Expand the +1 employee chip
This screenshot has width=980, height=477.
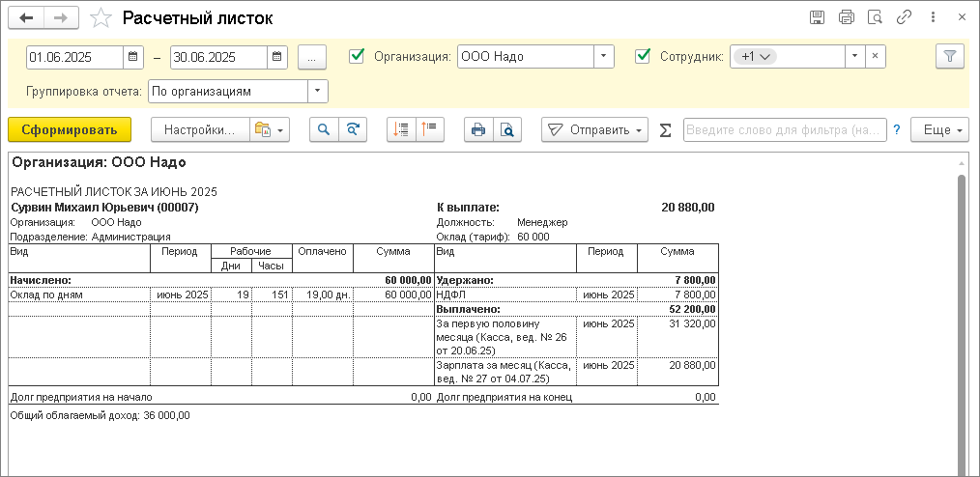pyautogui.click(x=755, y=57)
